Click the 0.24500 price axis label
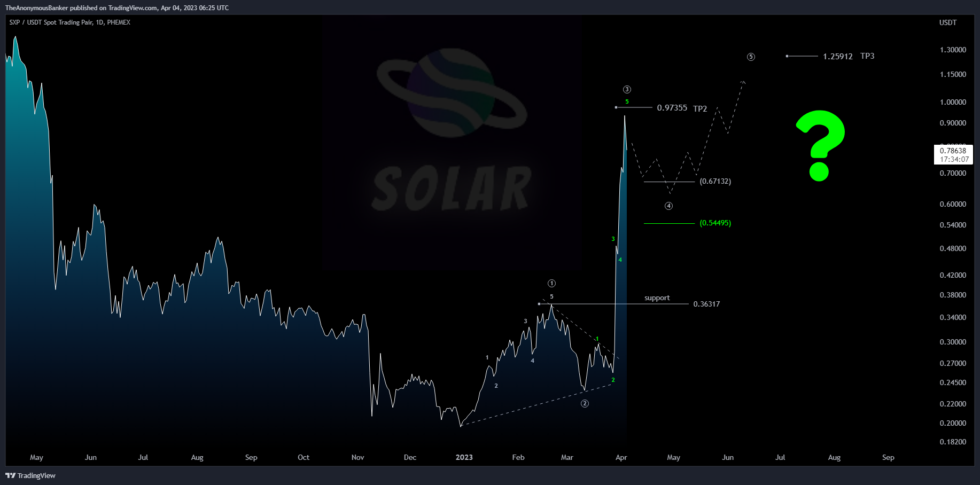The height and width of the screenshot is (485, 980). click(x=953, y=382)
